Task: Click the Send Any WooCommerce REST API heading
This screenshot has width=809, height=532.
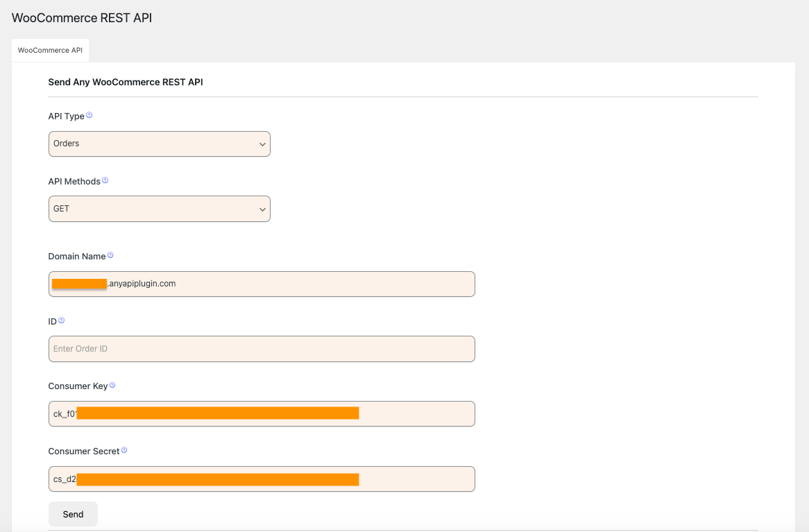Action: click(x=126, y=82)
